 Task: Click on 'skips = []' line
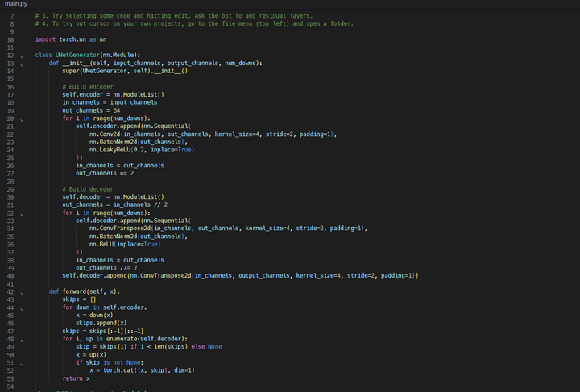79,299
